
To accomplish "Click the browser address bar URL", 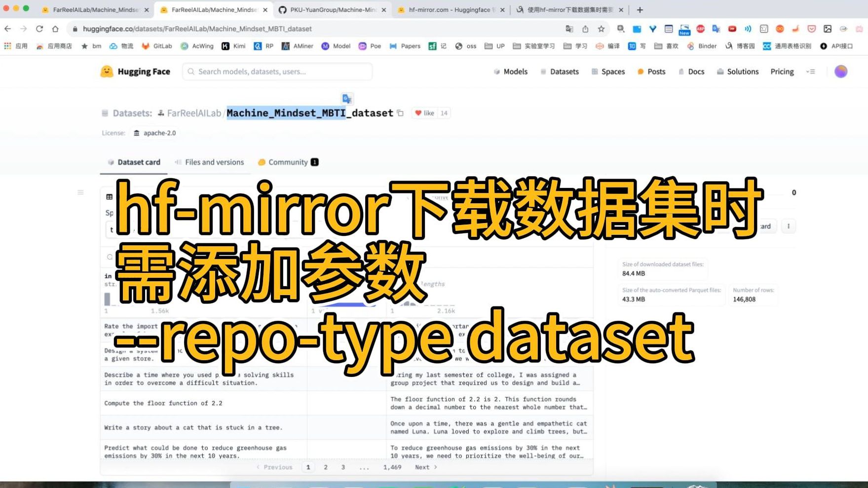I will 197,29.
